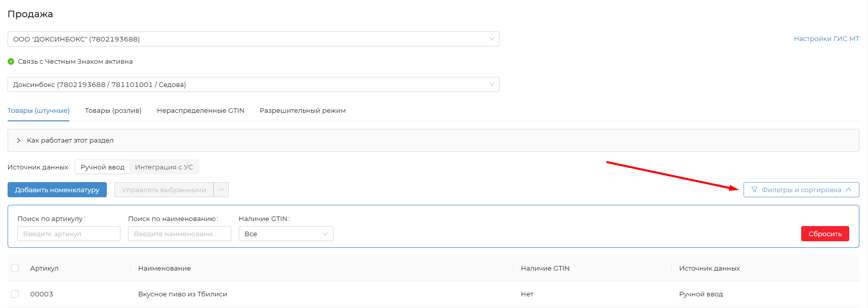Open the Доксинбокс Седова outlet dropdown
868x308 pixels.
click(253, 84)
